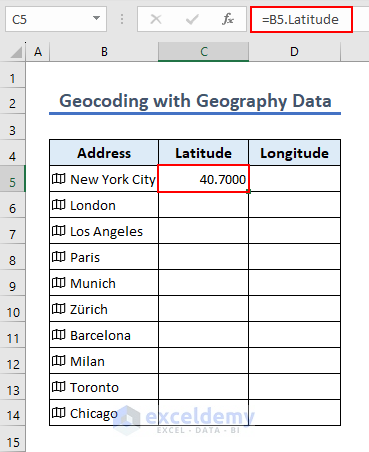Select column B header

104,52
